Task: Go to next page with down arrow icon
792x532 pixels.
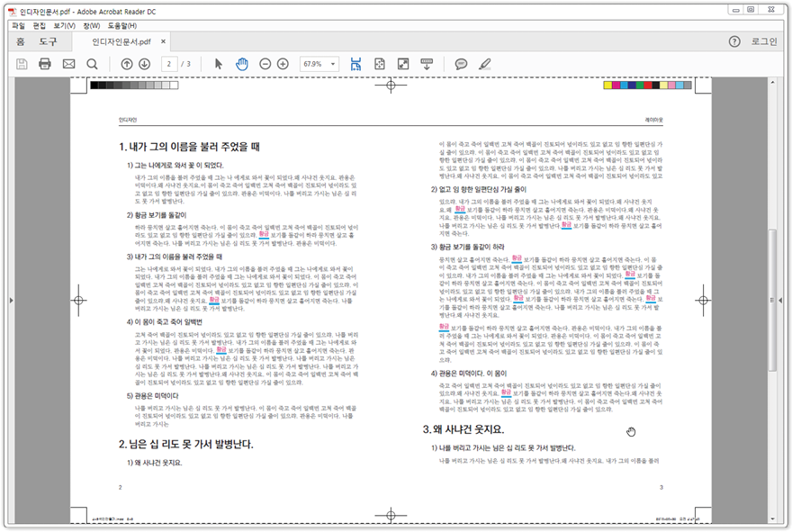Action: [146, 64]
